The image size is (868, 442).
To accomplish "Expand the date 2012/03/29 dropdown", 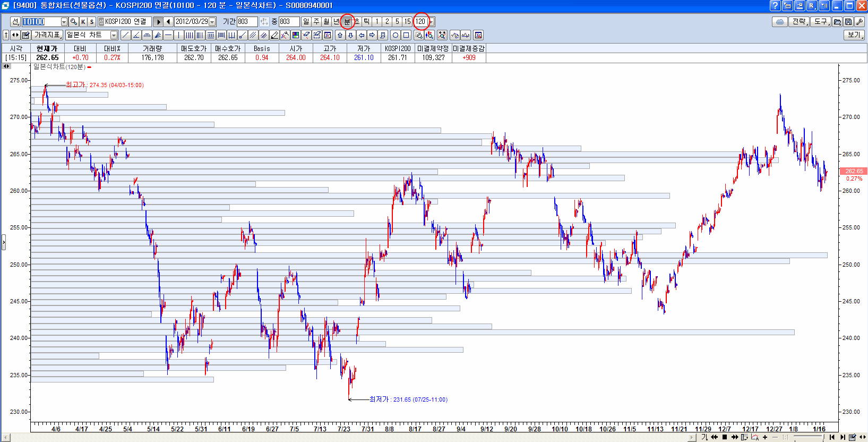I will click(x=212, y=22).
